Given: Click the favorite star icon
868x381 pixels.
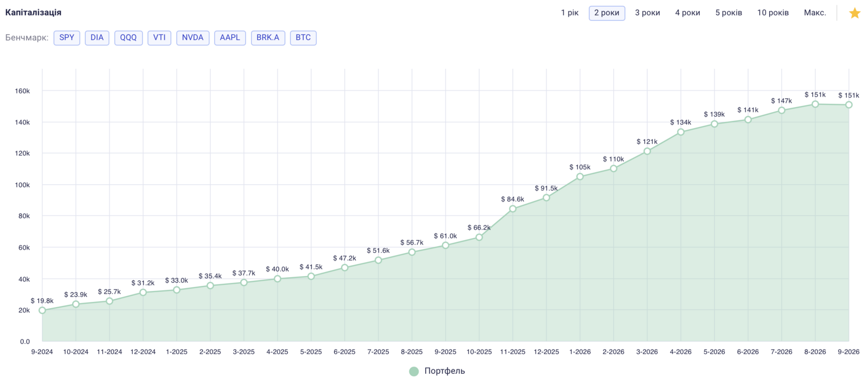Looking at the screenshot, I should point(855,13).
